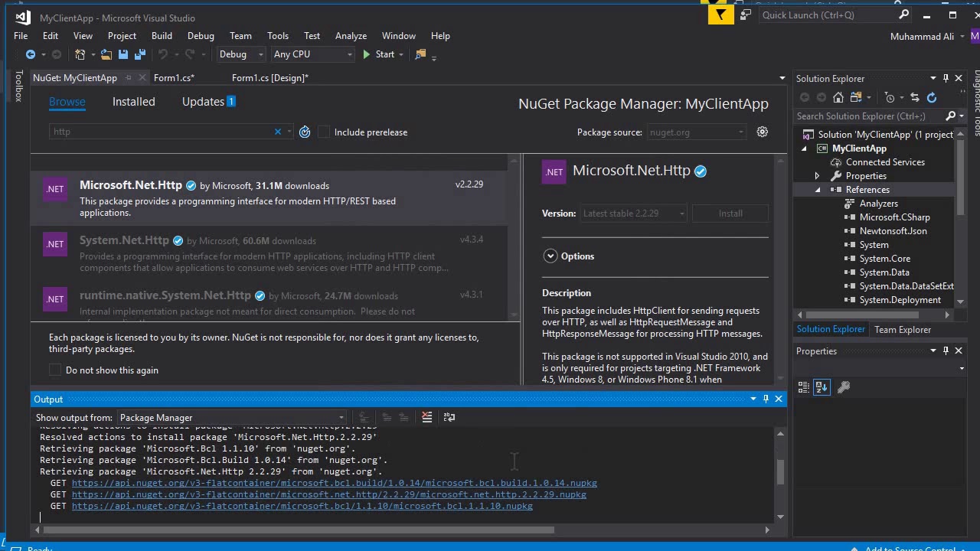Close the Output panel
Screen dimensions: 980x551
[779, 399]
